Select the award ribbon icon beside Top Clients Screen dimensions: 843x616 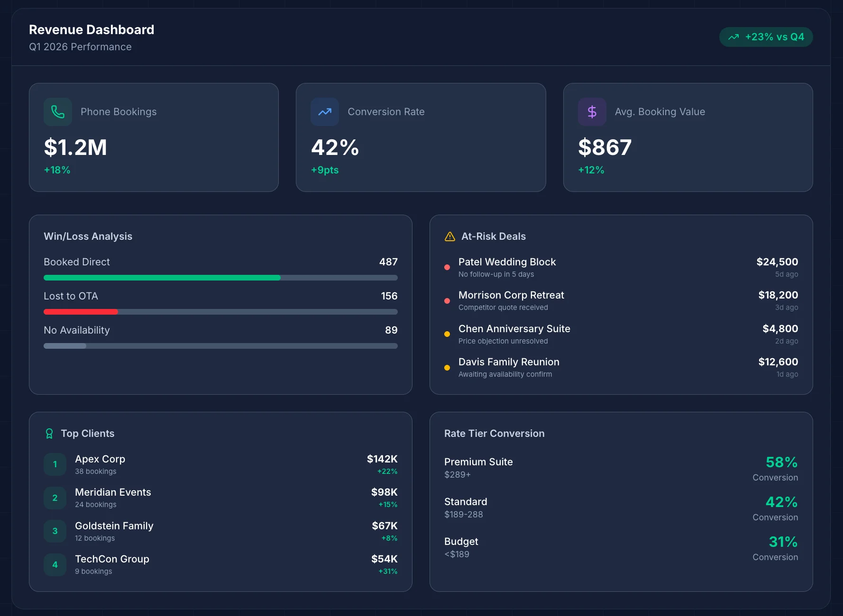pos(50,433)
